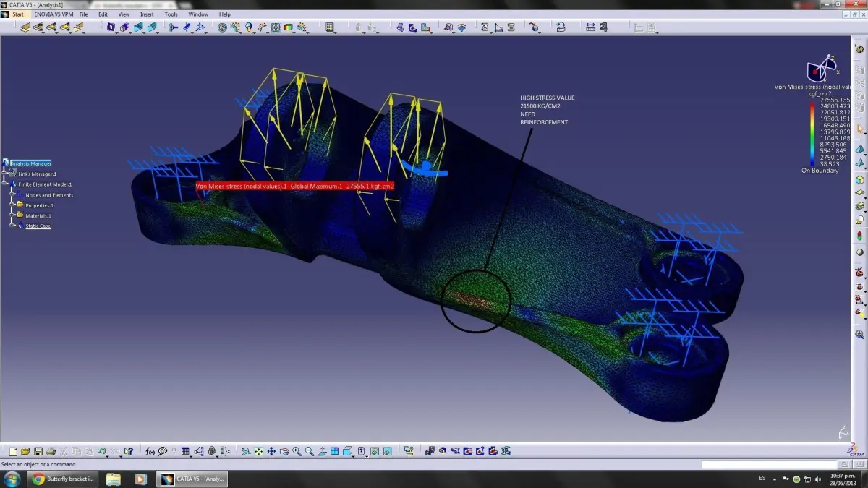
Task: Expand the Links Manager.1 tree node
Action: click(4, 173)
